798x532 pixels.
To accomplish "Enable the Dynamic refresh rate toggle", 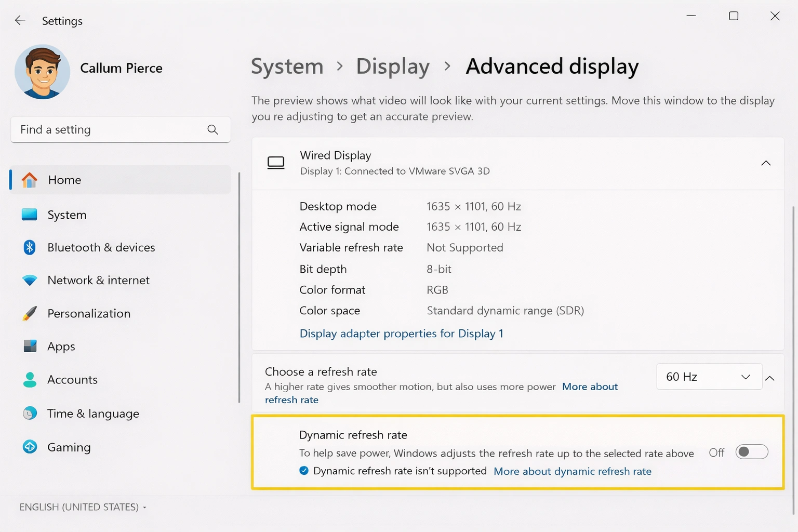I will pos(751,452).
